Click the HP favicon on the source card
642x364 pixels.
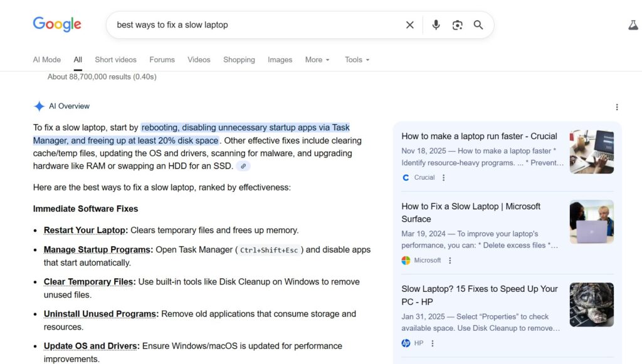click(x=406, y=343)
